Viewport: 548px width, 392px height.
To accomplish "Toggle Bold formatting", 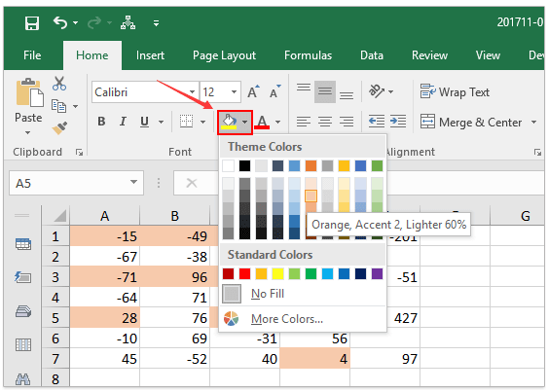I will coord(101,122).
